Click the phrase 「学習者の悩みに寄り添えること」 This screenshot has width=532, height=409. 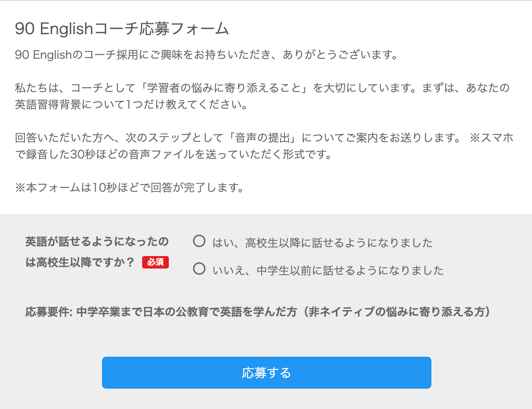tap(224, 88)
